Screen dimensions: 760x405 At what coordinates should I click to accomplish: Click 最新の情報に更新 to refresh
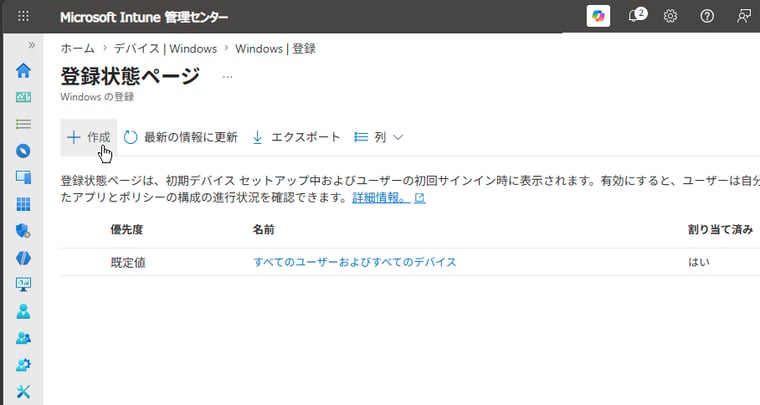tap(180, 137)
